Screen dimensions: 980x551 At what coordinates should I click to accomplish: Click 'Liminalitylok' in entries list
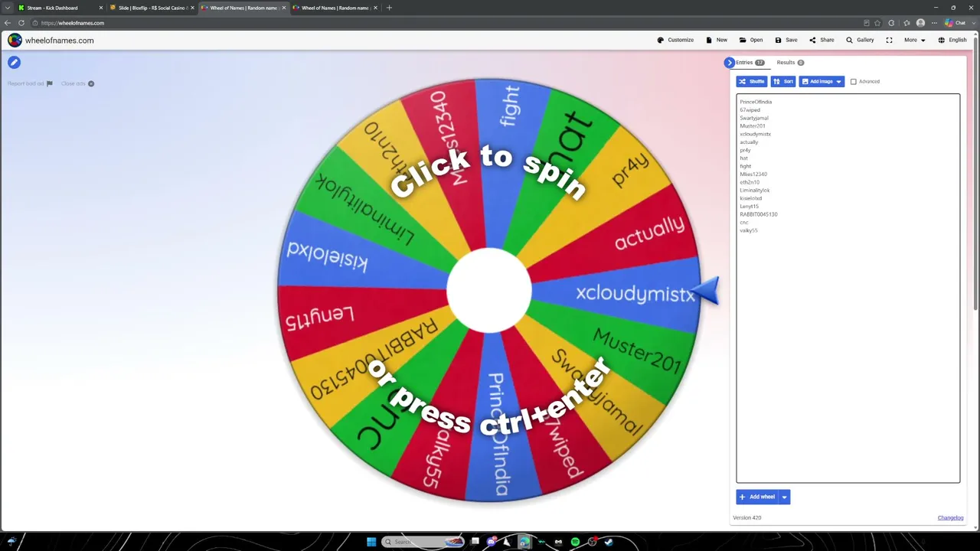[x=755, y=191]
